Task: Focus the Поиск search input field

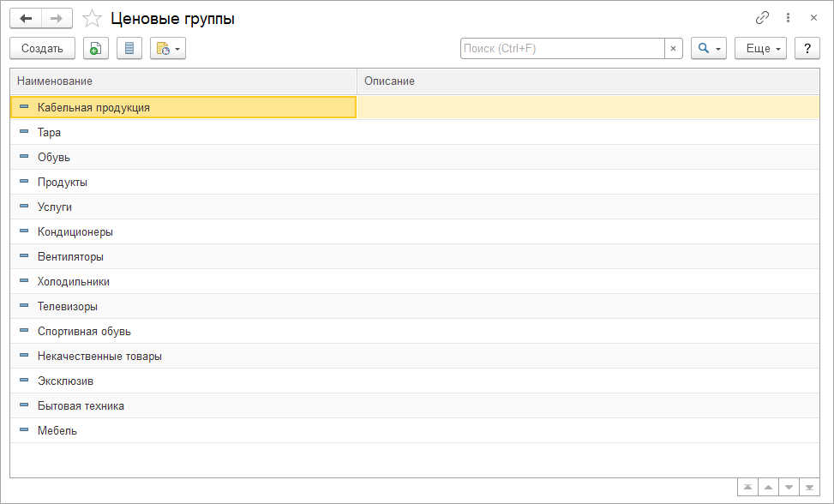Action: pos(562,49)
